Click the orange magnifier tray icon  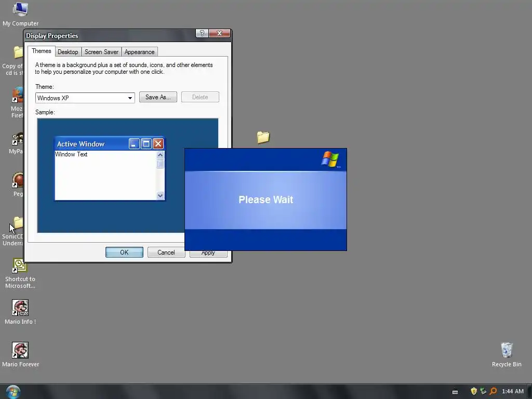[493, 391]
